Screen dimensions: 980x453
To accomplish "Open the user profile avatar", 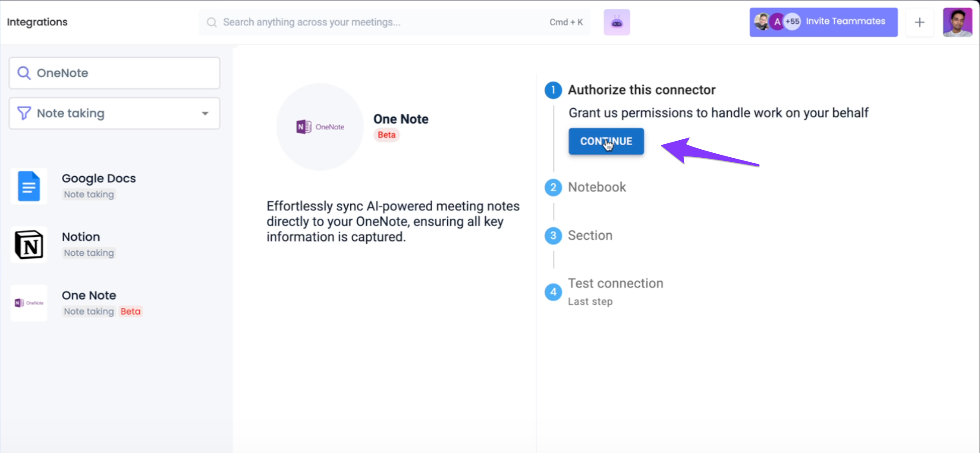I will tap(958, 22).
